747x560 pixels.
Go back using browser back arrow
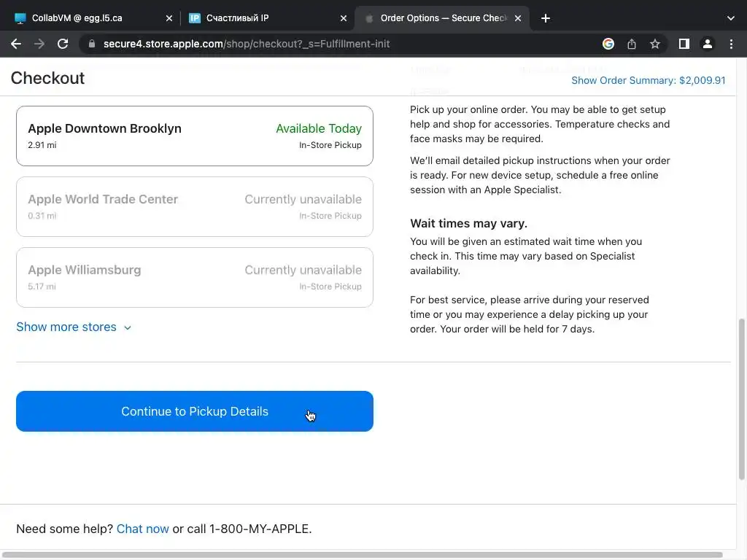tap(16, 44)
